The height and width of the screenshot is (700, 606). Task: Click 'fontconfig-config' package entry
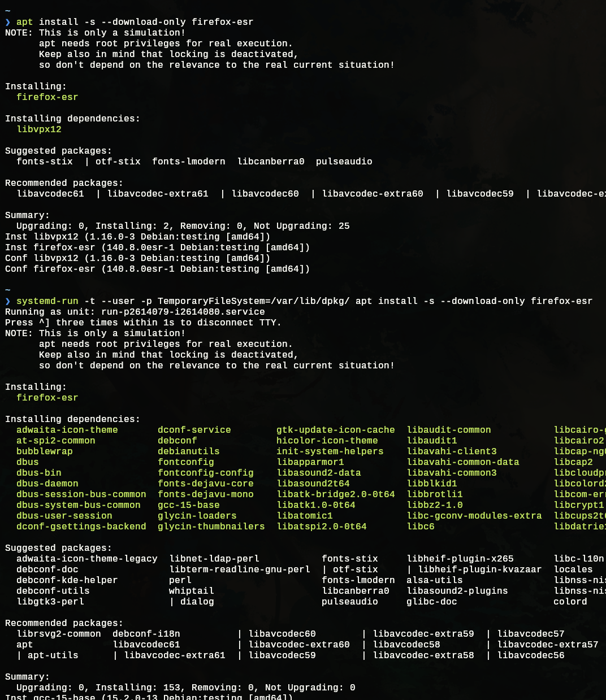(x=206, y=473)
